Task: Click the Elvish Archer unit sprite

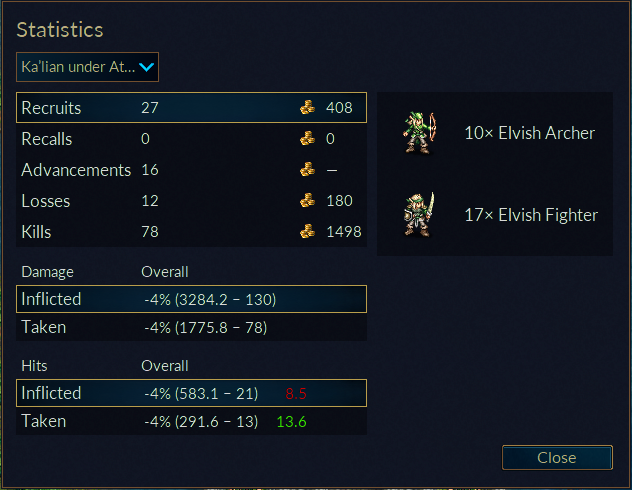Action: pos(420,133)
